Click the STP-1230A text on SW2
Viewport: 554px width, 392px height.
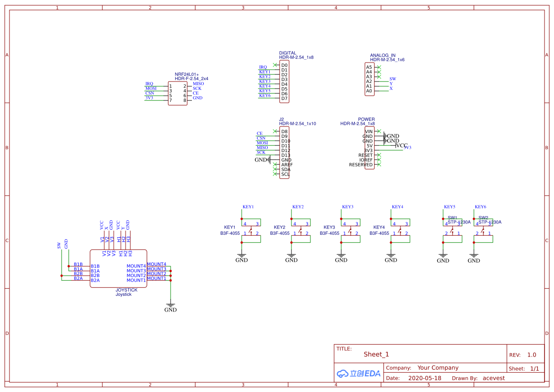(490, 222)
